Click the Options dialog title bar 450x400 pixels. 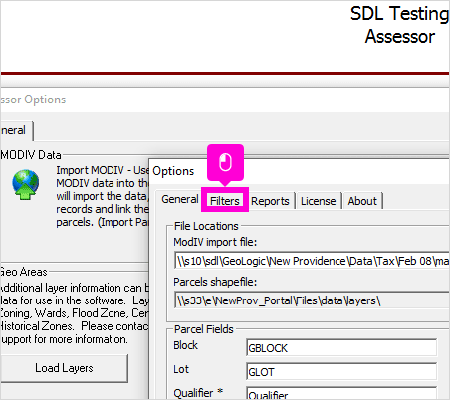pos(299,171)
